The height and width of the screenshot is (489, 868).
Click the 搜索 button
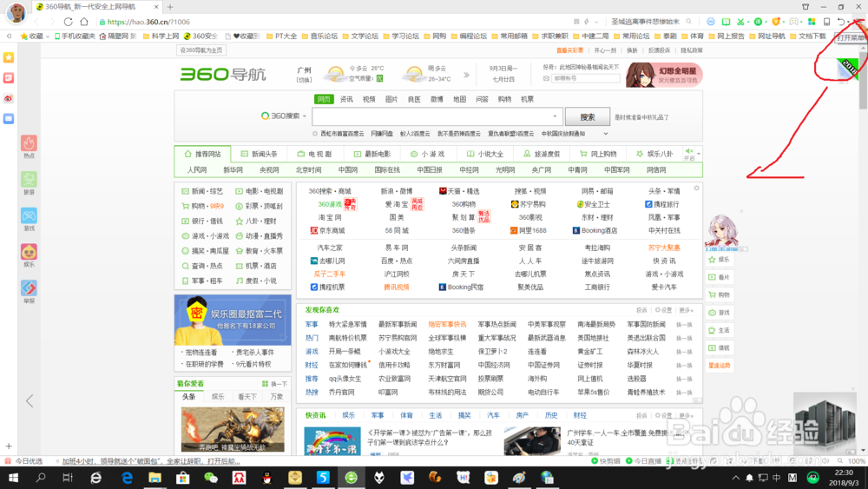[x=588, y=117]
